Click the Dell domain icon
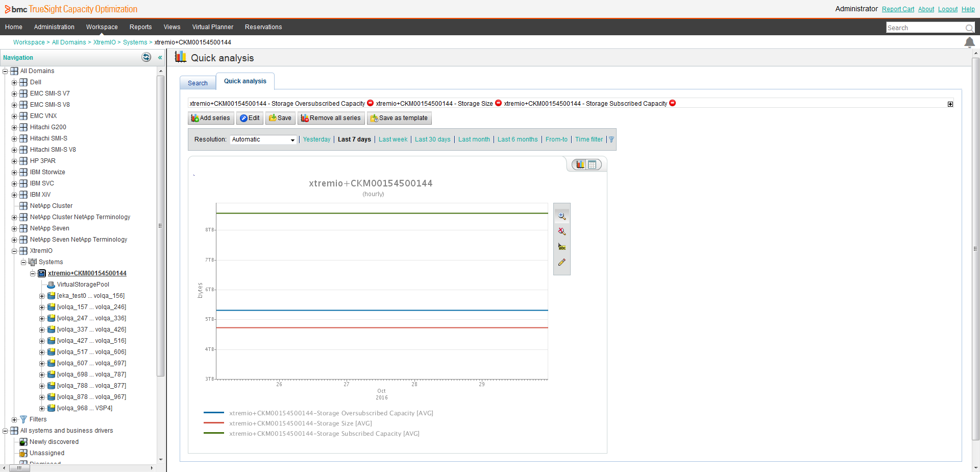The height and width of the screenshot is (472, 980). (23, 82)
